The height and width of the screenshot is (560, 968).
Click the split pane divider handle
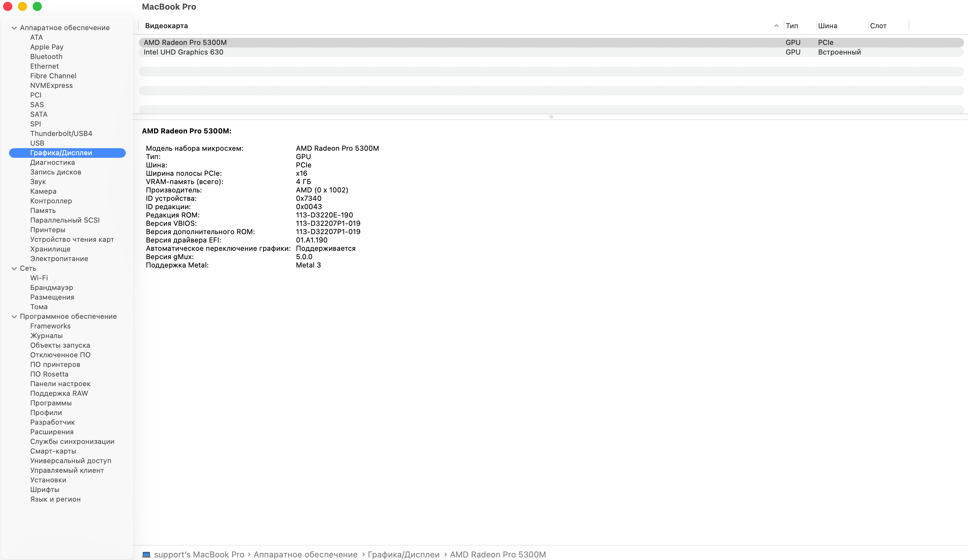pos(551,117)
